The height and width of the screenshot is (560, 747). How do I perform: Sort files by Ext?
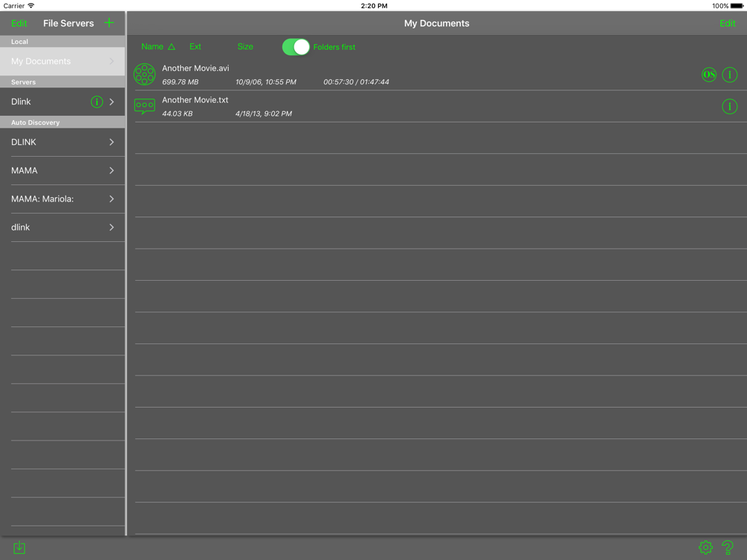point(195,46)
